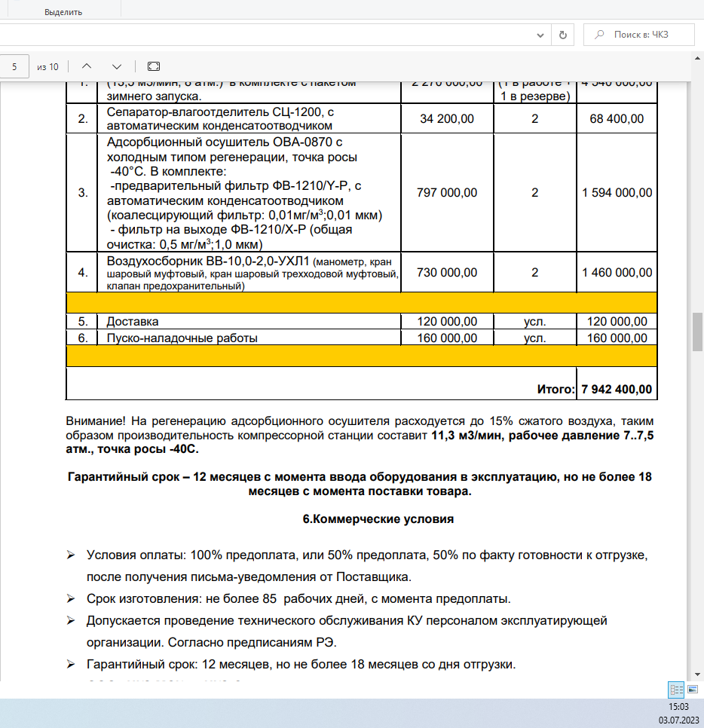704x728 pixels.
Task: Click commissioning price '160 000,00' in price column
Action: pyautogui.click(x=447, y=338)
